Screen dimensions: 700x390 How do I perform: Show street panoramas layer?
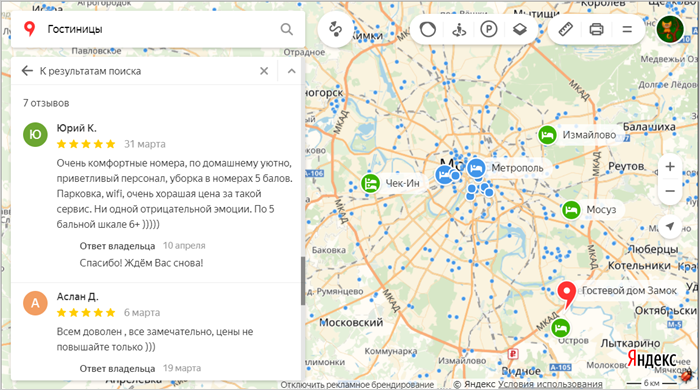(458, 29)
